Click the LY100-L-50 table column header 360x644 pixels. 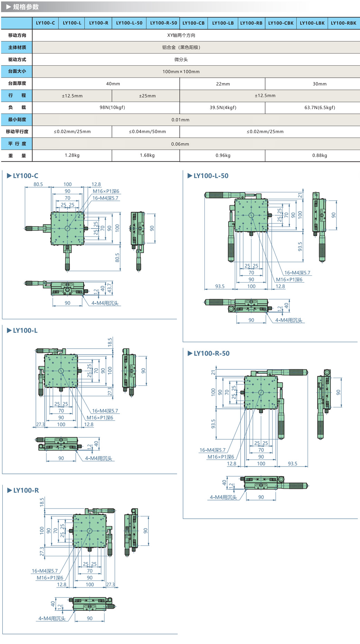point(129,23)
